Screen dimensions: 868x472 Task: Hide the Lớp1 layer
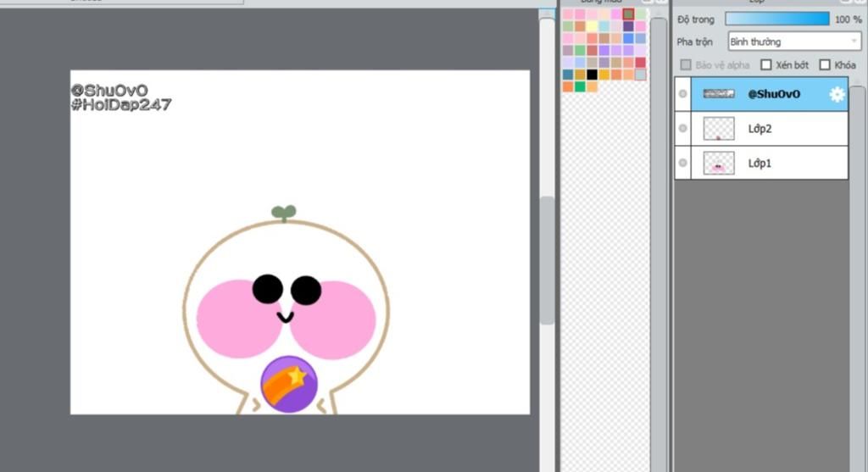click(682, 163)
